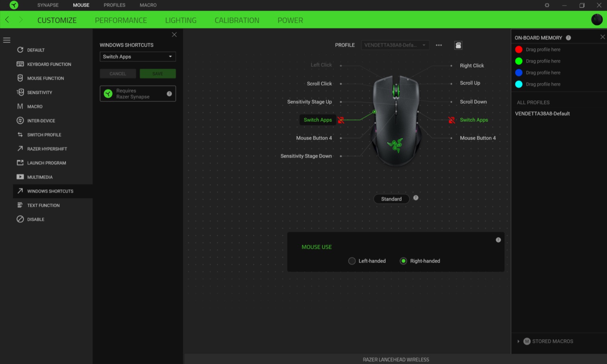The width and height of the screenshot is (607, 364).
Task: Click the cyan on-board memory slot
Action: point(519,84)
